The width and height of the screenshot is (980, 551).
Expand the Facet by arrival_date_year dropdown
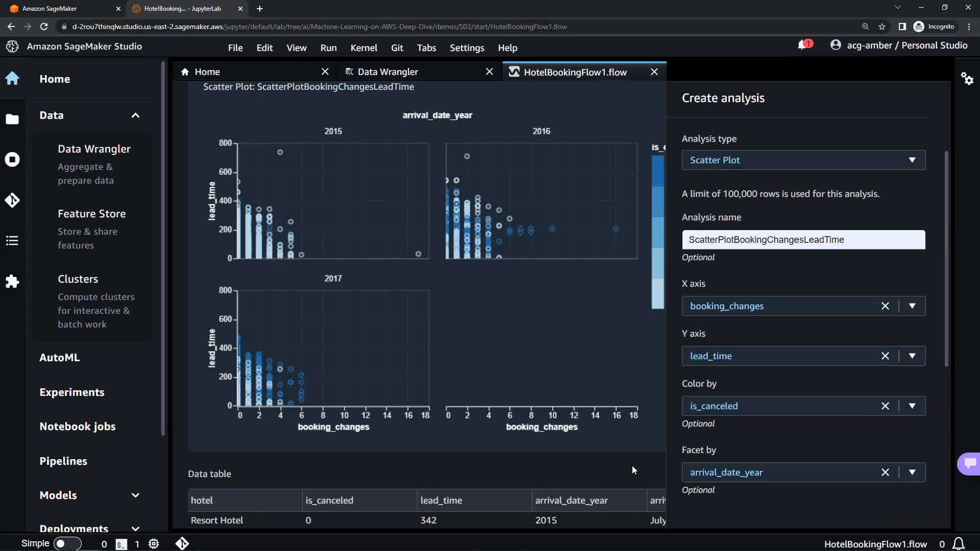912,472
